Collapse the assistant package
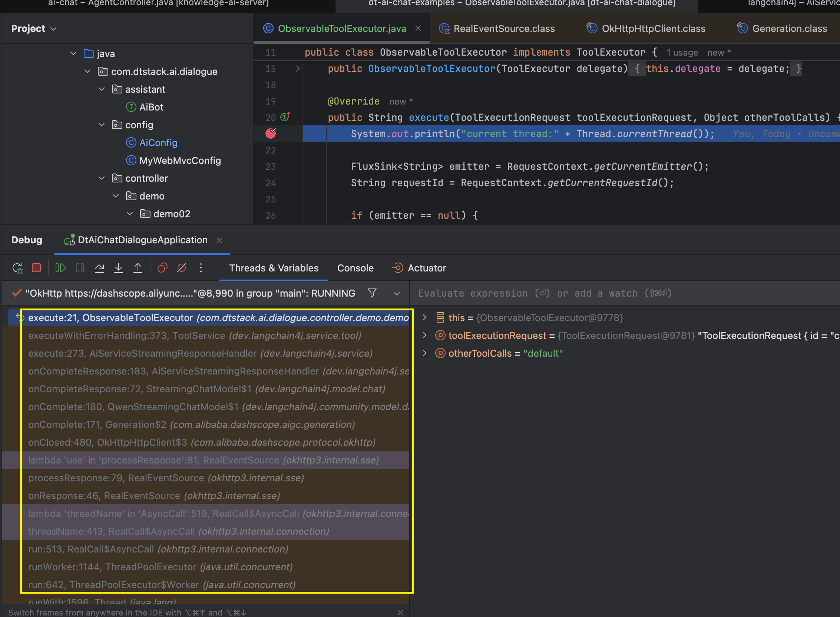 (102, 89)
